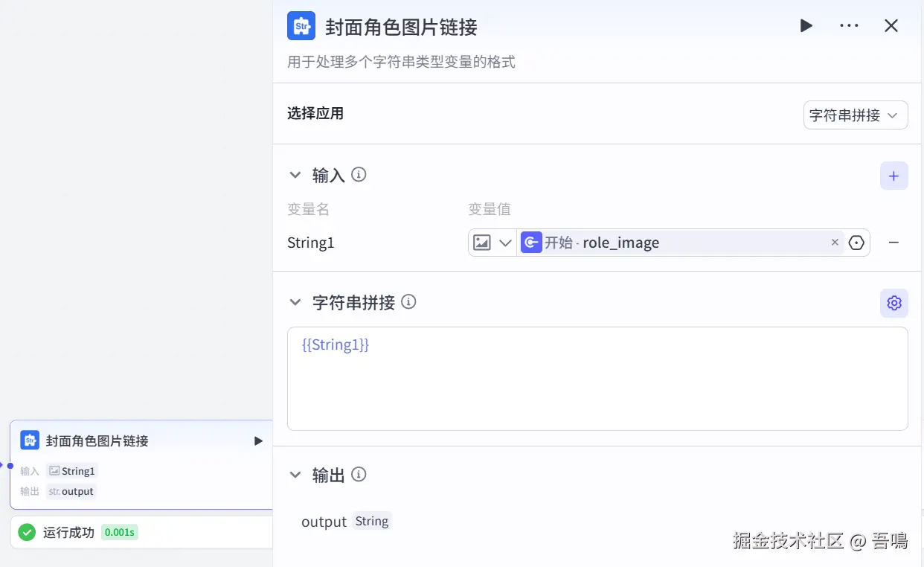
Task: Click the info icon beside 输出
Action: (359, 474)
